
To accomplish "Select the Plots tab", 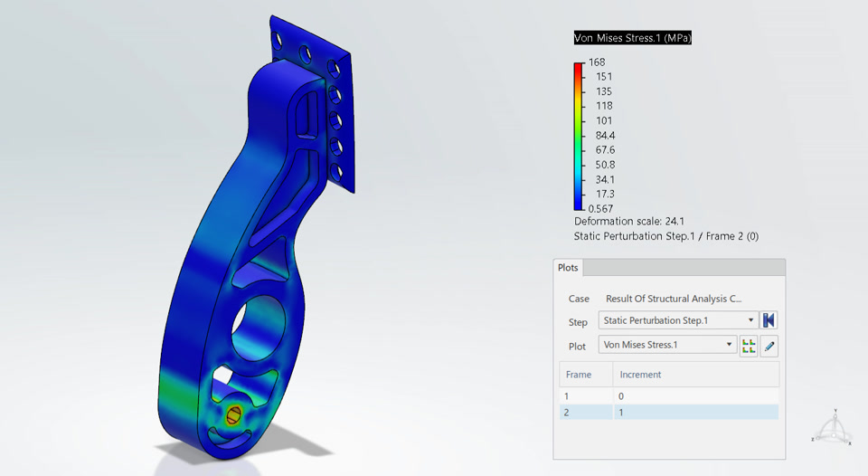I will pos(568,268).
